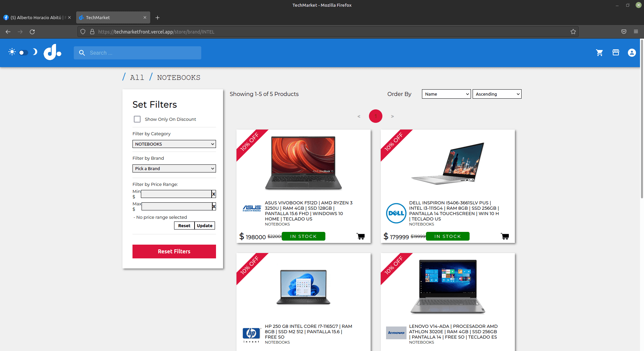Image resolution: width=644 pixels, height=351 pixels.
Task: Enable Show Only On Discount checkbox
Action: 137,119
